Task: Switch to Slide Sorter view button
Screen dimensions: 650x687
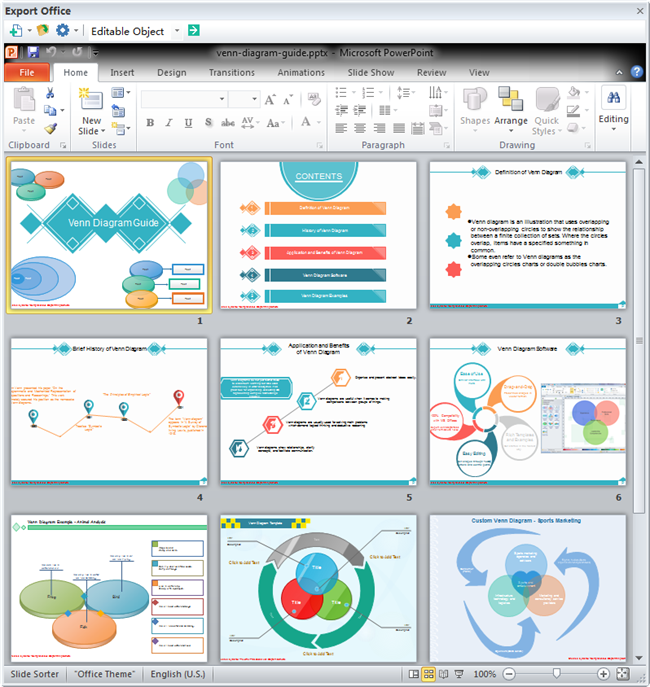Action: click(x=428, y=674)
